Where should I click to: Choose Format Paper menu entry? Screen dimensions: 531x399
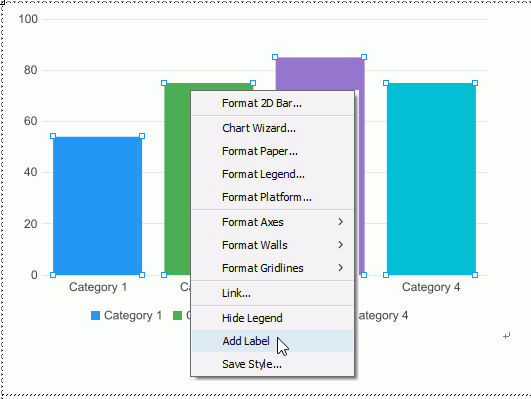tap(273, 151)
